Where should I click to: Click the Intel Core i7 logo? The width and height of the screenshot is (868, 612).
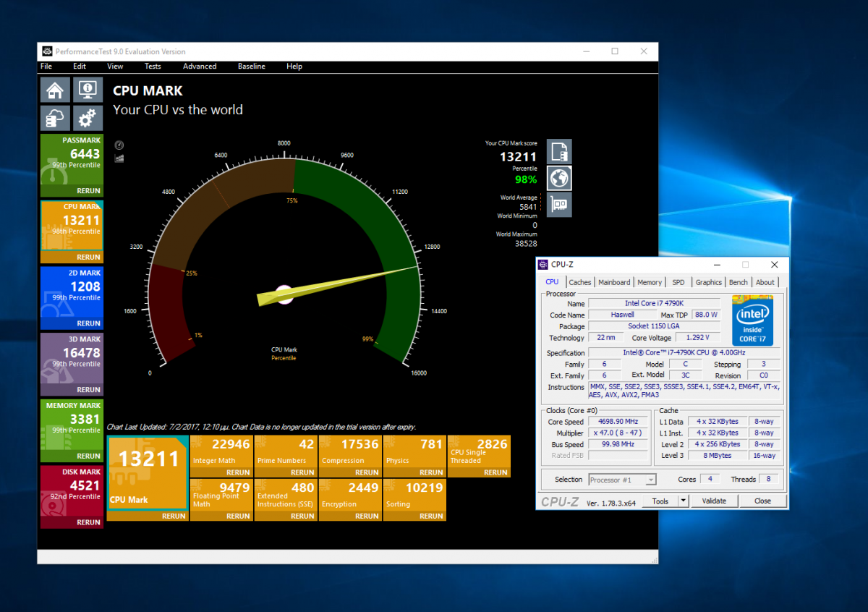pyautogui.click(x=752, y=320)
